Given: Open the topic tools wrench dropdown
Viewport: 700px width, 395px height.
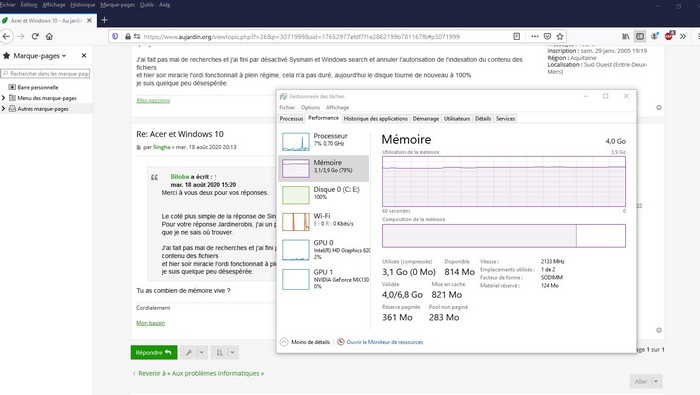Looking at the screenshot, I should 194,353.
